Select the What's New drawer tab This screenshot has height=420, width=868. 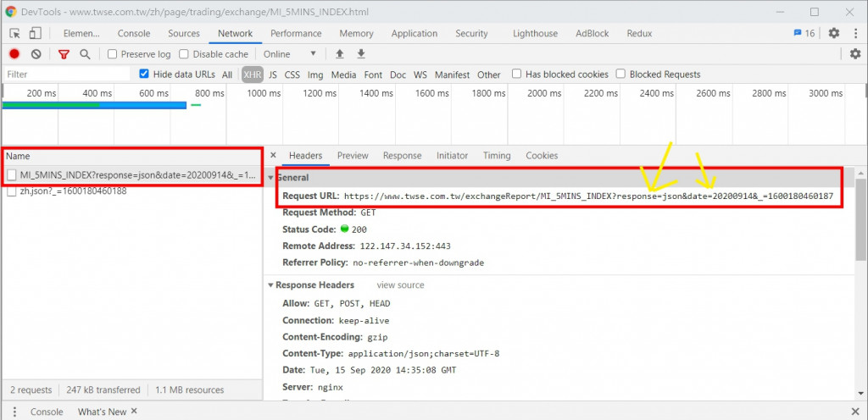(x=102, y=412)
